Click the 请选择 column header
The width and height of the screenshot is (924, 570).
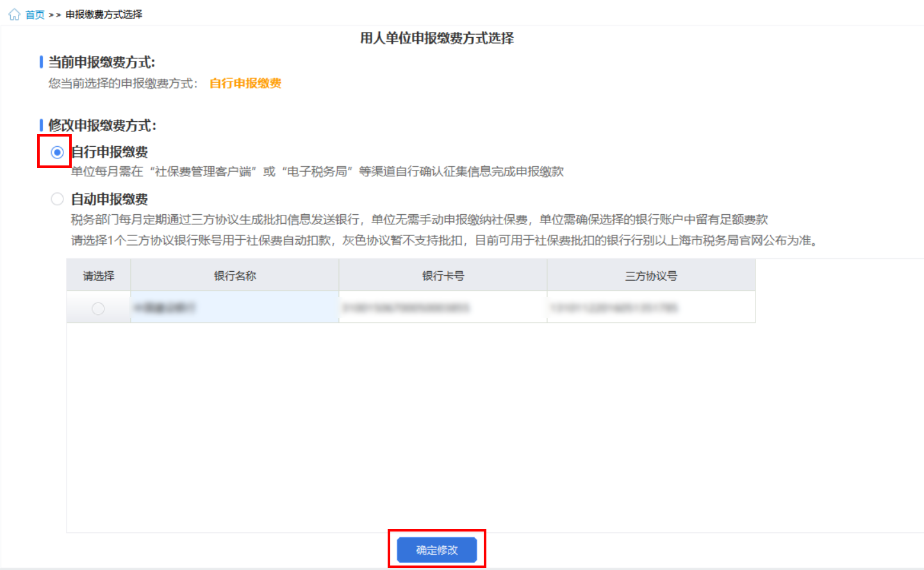coord(99,276)
